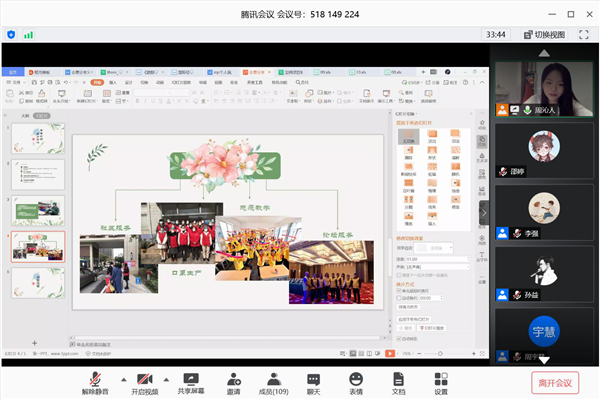Click the 离开会议 leave meeting button
Screen dimensions: 600x400
tap(555, 383)
